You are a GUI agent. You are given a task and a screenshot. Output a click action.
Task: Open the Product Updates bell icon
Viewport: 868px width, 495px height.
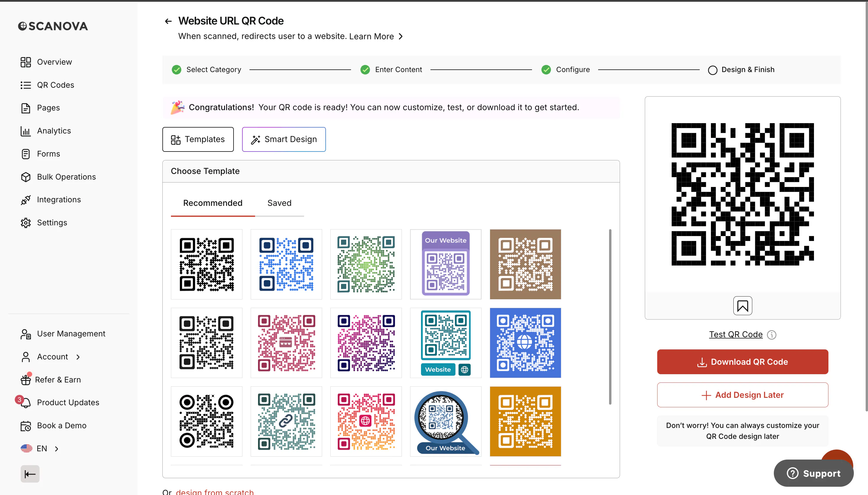[25, 403]
